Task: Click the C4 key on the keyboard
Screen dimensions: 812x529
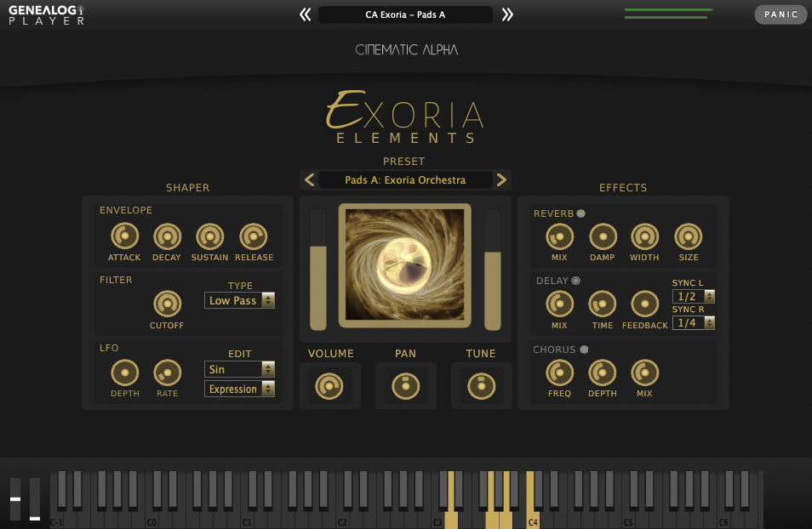Action: [532, 520]
